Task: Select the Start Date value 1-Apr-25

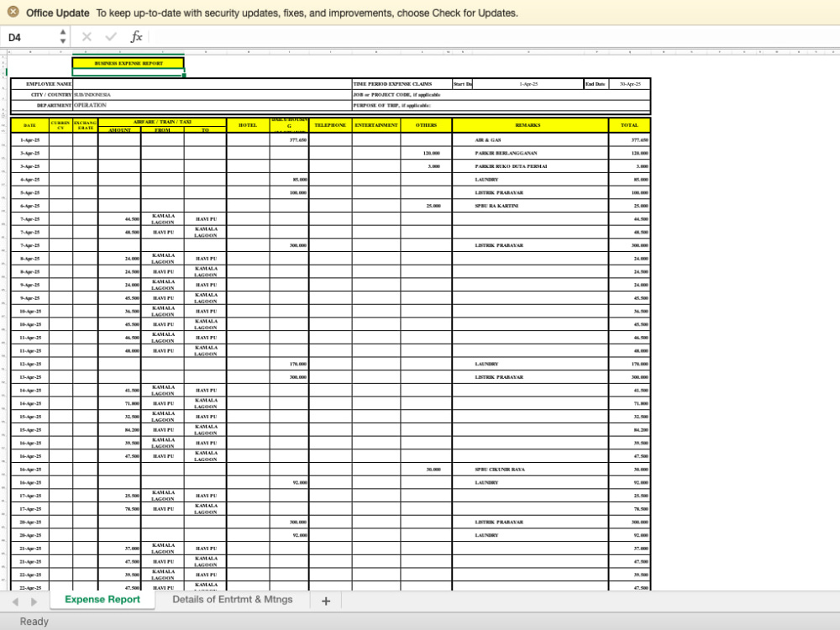Action: [528, 84]
